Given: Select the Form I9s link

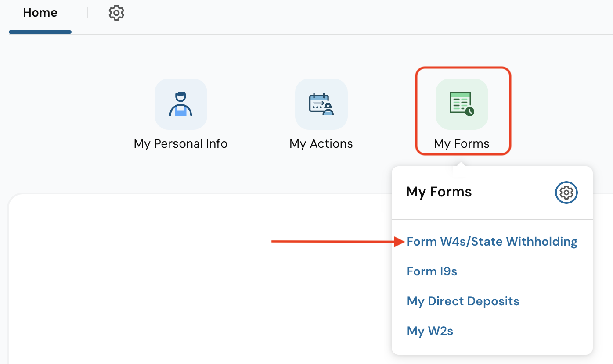Looking at the screenshot, I should (x=432, y=271).
